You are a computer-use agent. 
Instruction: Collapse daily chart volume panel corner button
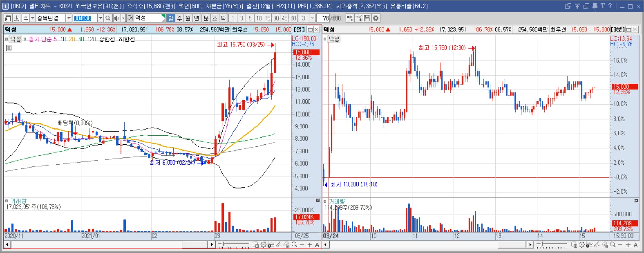coord(318,200)
